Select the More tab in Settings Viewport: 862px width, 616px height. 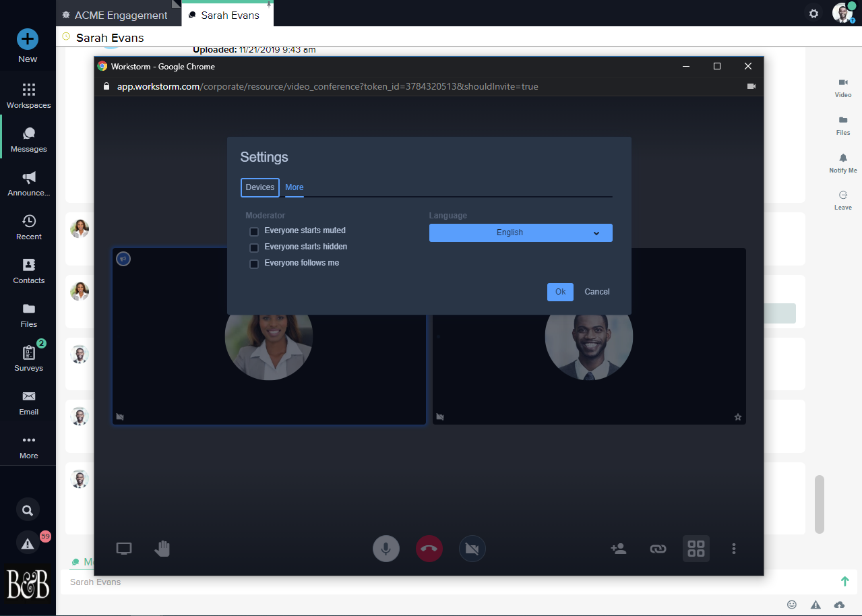[x=295, y=187]
